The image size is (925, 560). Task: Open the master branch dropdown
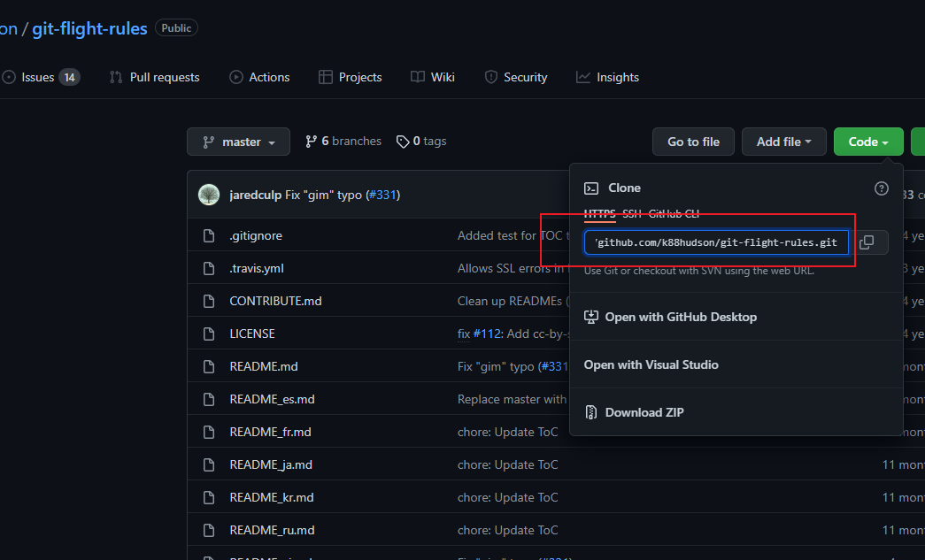pos(238,142)
